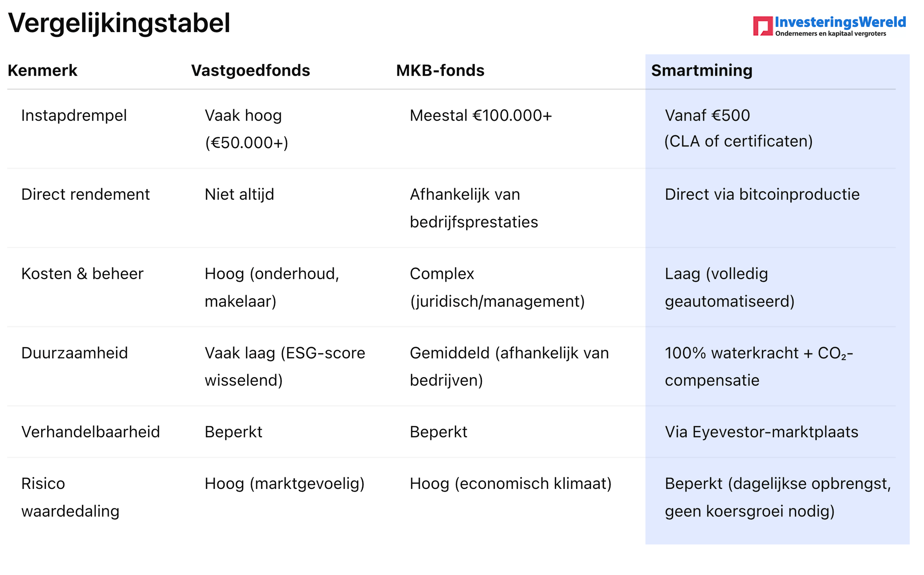This screenshot has height=575, width=924.
Task: Click the Risico waardedaling row label
Action: [70, 497]
